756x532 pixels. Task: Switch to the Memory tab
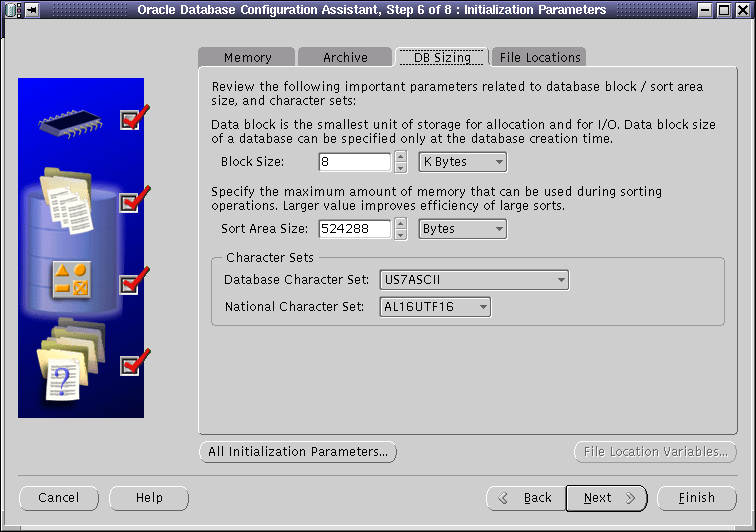click(x=247, y=57)
